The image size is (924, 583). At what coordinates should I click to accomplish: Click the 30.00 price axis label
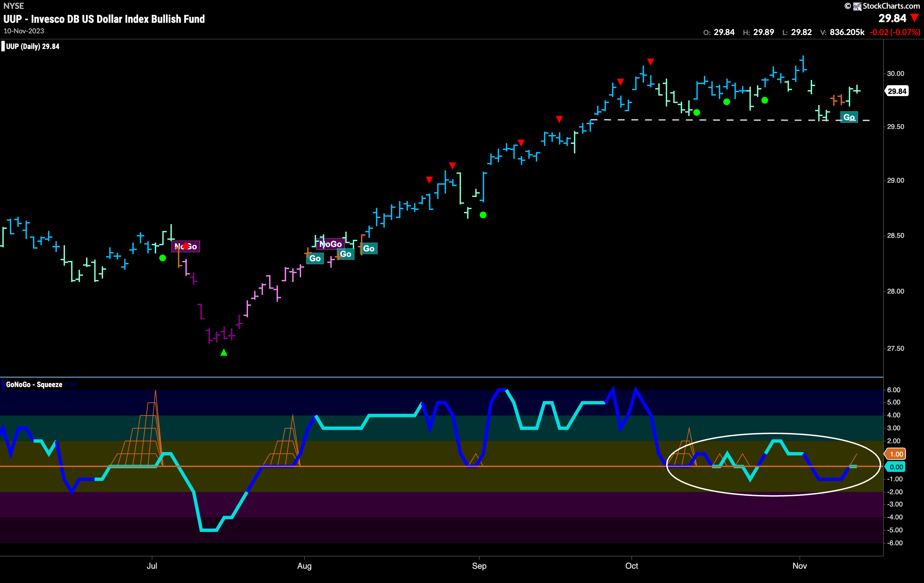pos(896,74)
